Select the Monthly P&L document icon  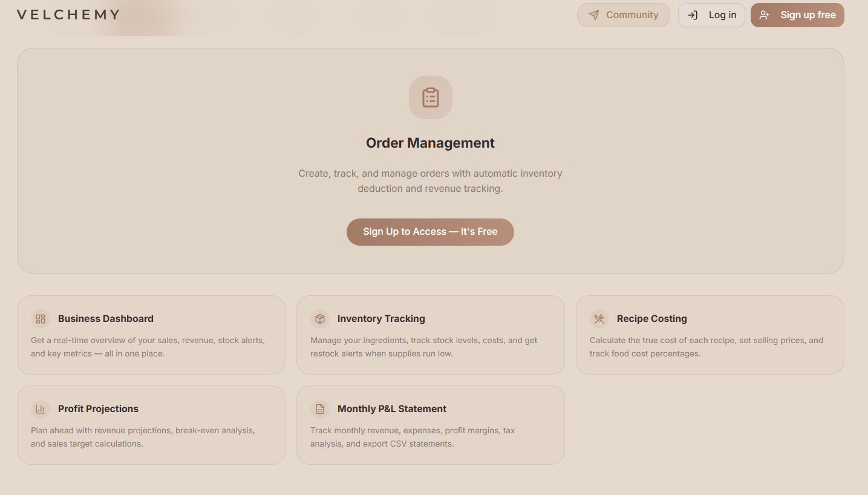click(x=320, y=409)
